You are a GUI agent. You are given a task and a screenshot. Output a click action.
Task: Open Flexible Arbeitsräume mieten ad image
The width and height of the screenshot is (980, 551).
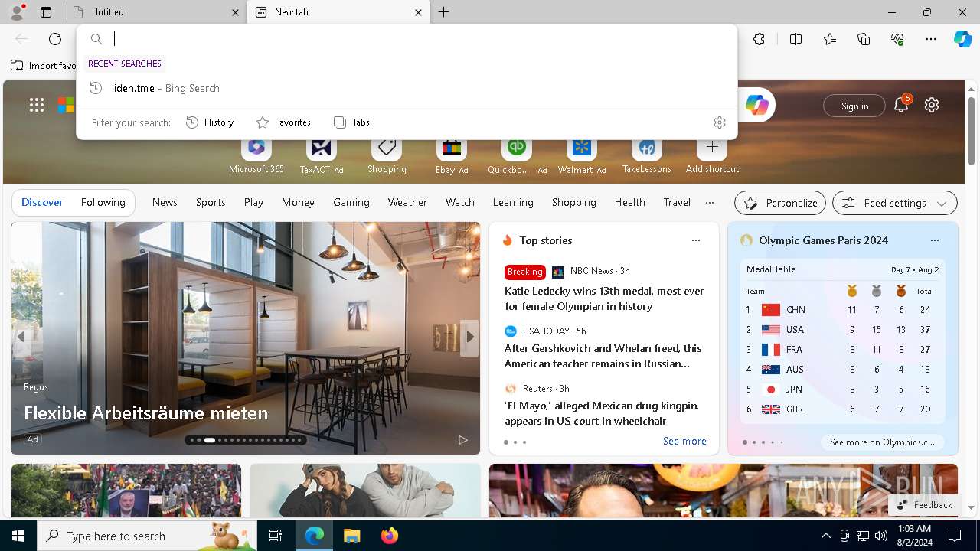click(245, 338)
